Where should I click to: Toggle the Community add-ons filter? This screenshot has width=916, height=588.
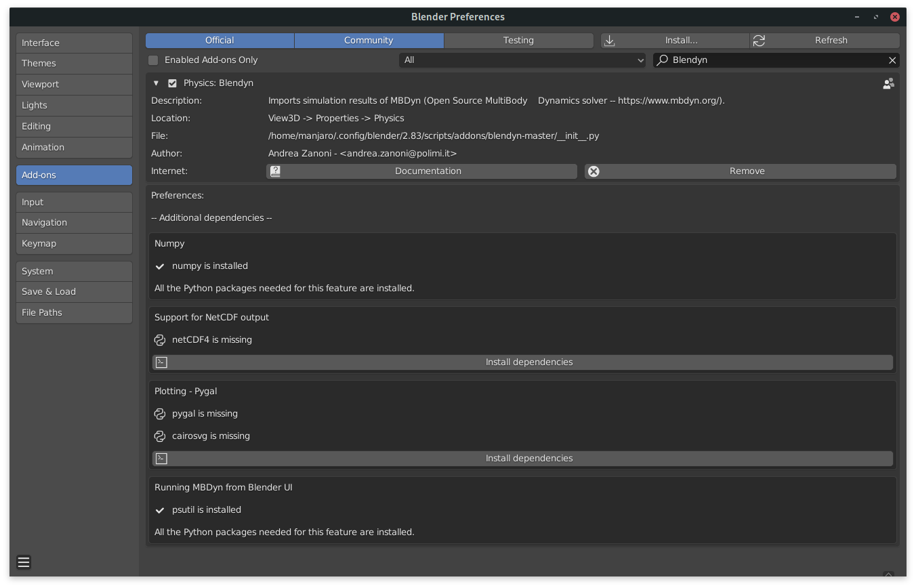(x=369, y=41)
